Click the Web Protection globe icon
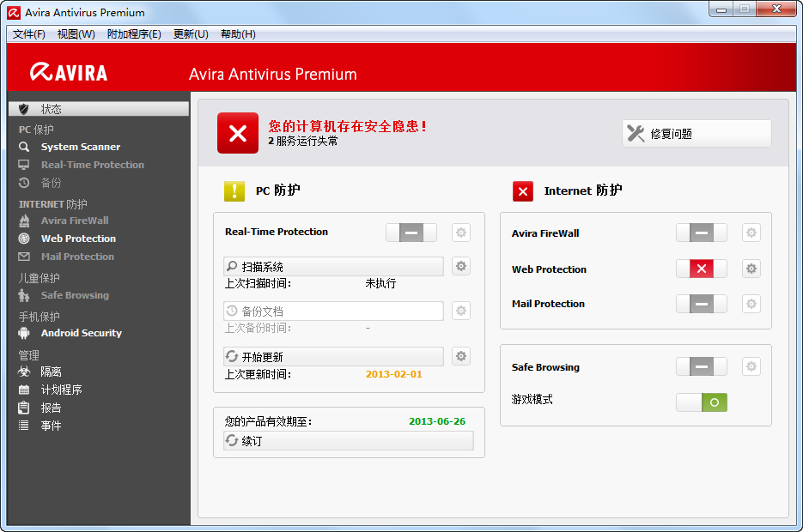Screen dimensions: 803x532 click(x=23, y=239)
